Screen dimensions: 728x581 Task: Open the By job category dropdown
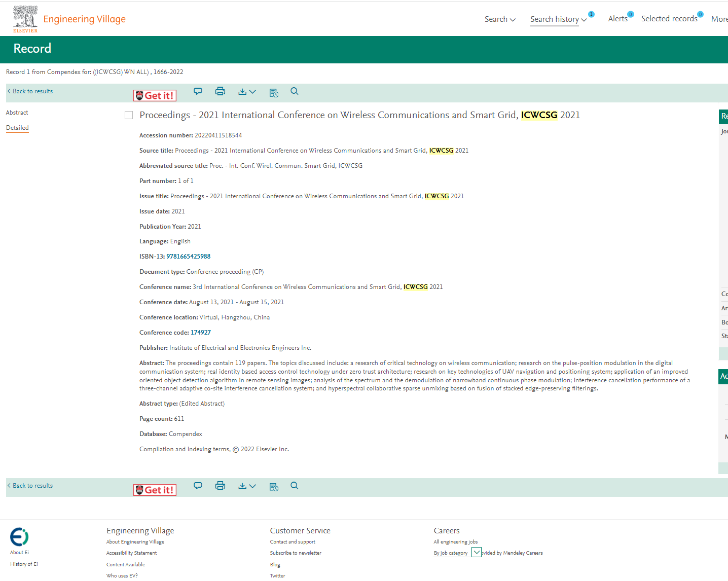click(477, 552)
